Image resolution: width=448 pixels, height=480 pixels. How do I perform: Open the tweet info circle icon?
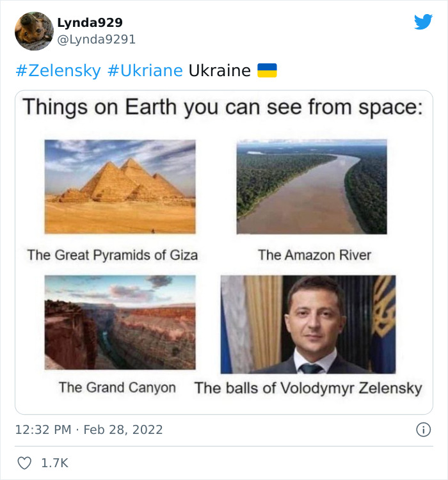423,430
